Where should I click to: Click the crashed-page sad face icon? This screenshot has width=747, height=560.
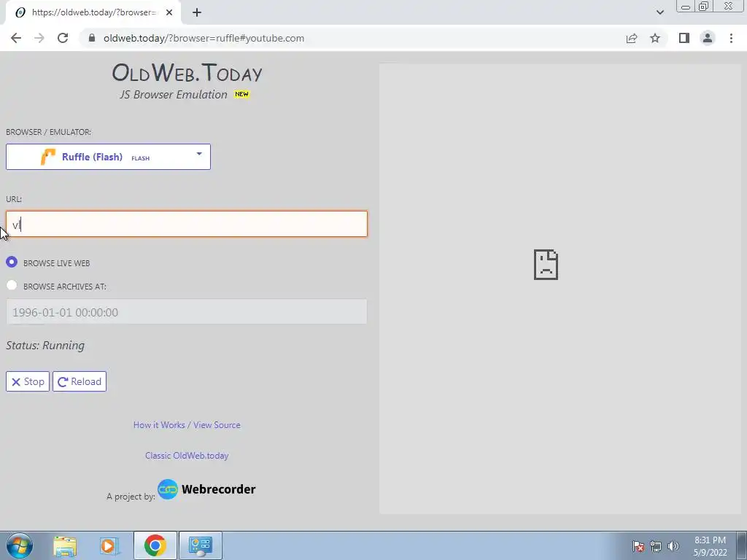(546, 264)
